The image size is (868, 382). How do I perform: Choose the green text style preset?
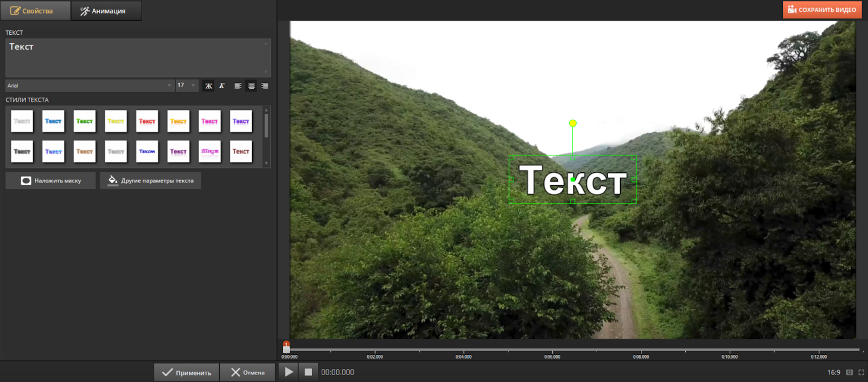coord(85,121)
